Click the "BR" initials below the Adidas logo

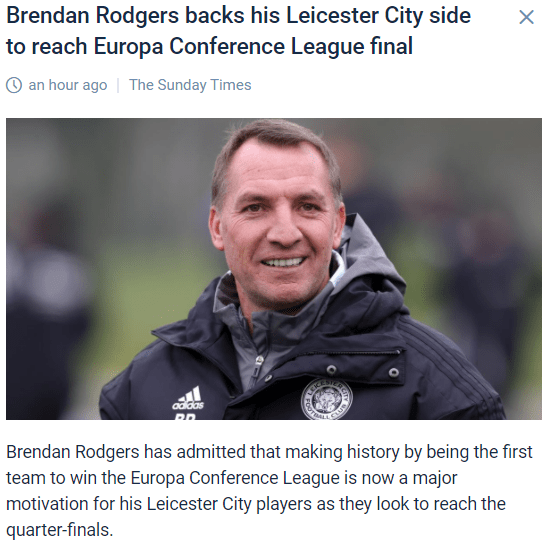point(185,417)
